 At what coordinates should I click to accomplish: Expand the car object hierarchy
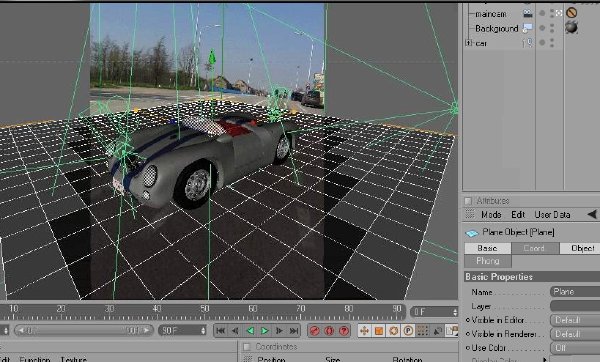468,42
